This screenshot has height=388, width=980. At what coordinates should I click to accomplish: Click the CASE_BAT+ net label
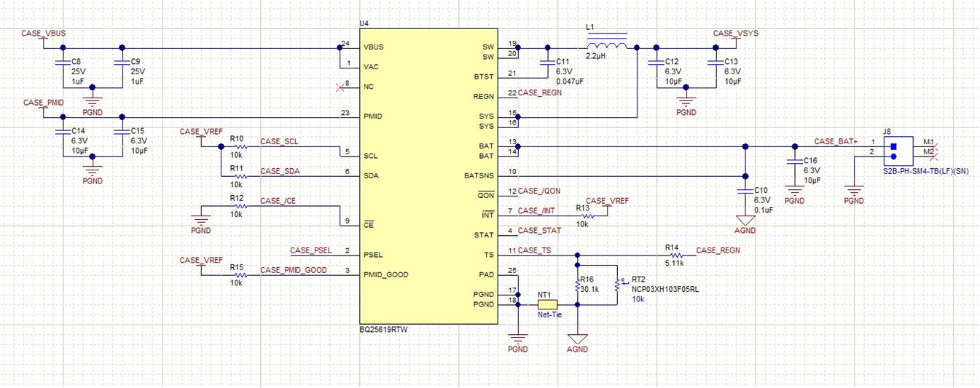pos(836,141)
